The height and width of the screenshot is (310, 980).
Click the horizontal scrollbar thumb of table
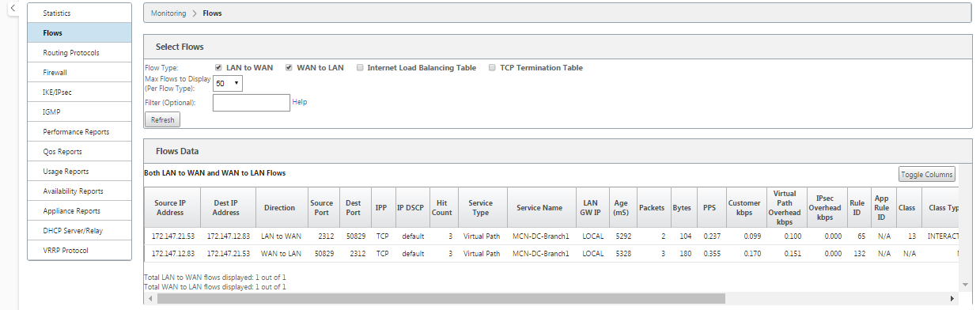(441, 299)
